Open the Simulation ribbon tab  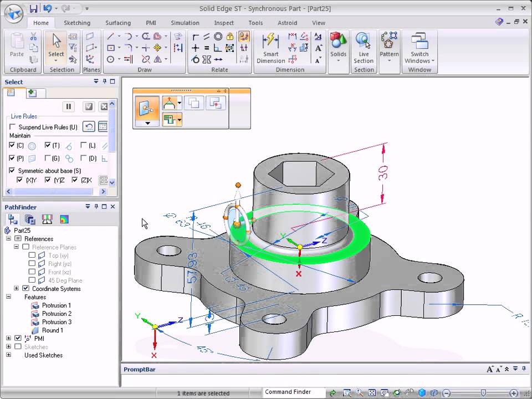point(185,23)
